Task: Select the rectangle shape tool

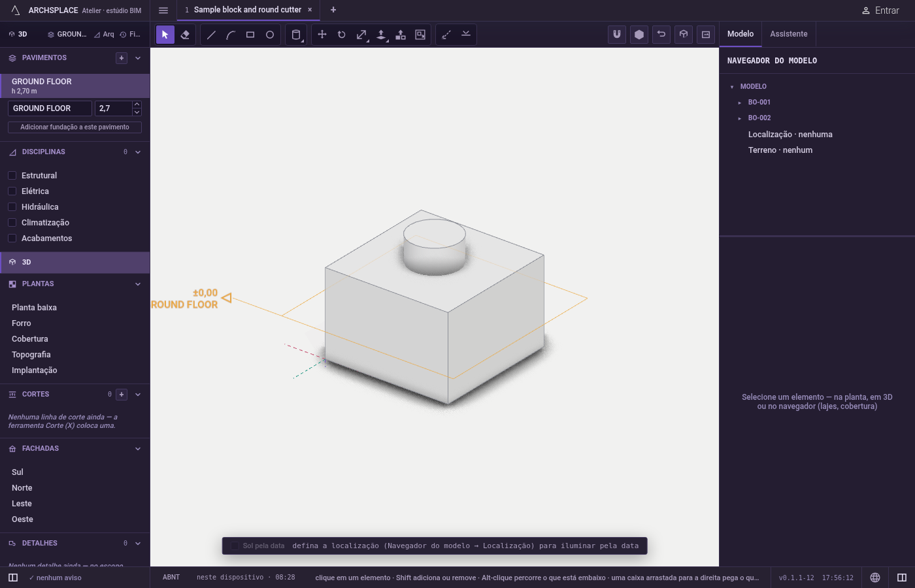Action: tap(250, 35)
